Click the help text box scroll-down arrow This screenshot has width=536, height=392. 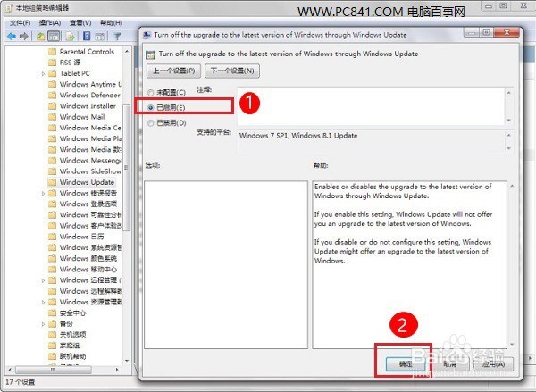click(x=512, y=345)
